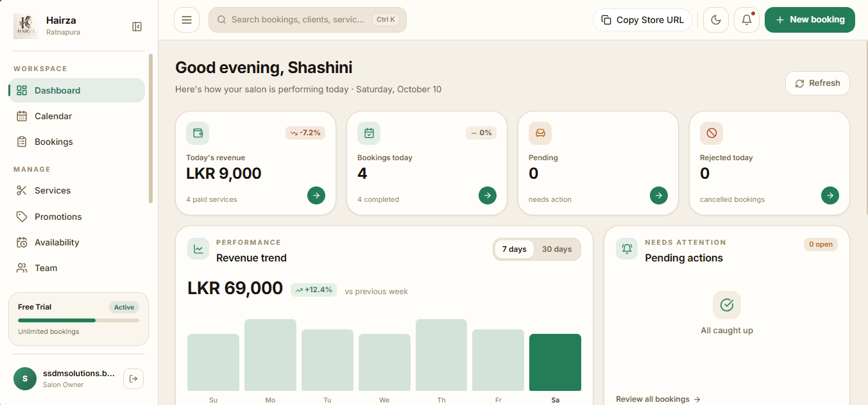Click the Monday revenue bar

point(270,355)
